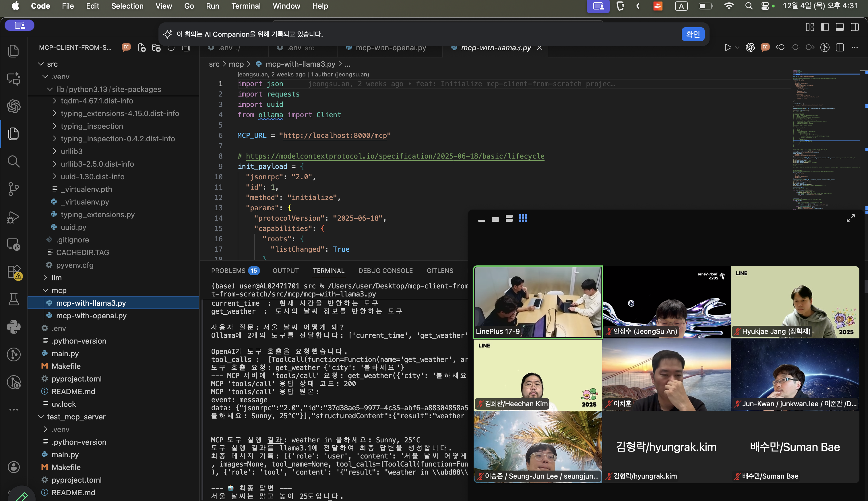
Task: Open the Python extension panel icon
Action: [x=13, y=327]
